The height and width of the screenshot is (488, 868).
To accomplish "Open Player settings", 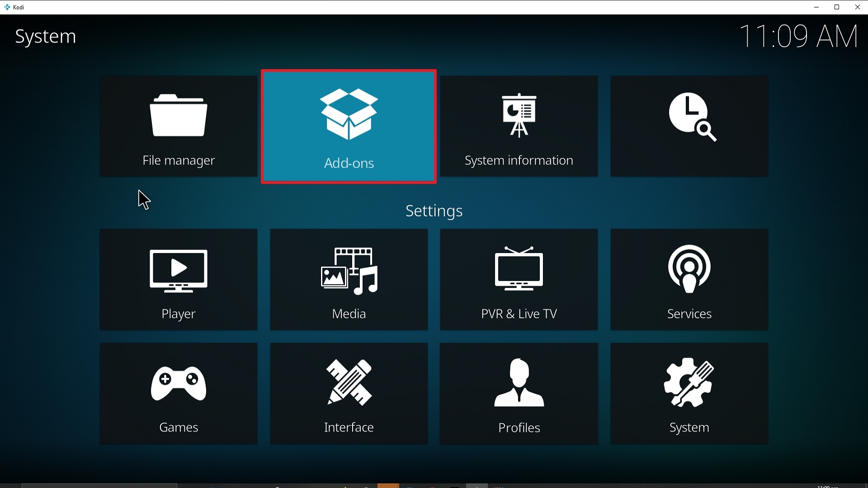I will point(179,280).
